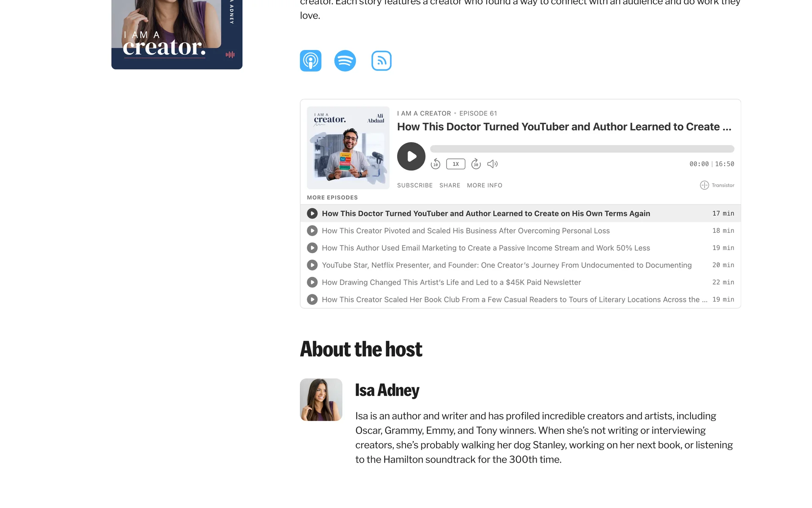The height and width of the screenshot is (508, 812).
Task: Play episode about Creator Pivoted and Scaled Business
Action: 465,231
